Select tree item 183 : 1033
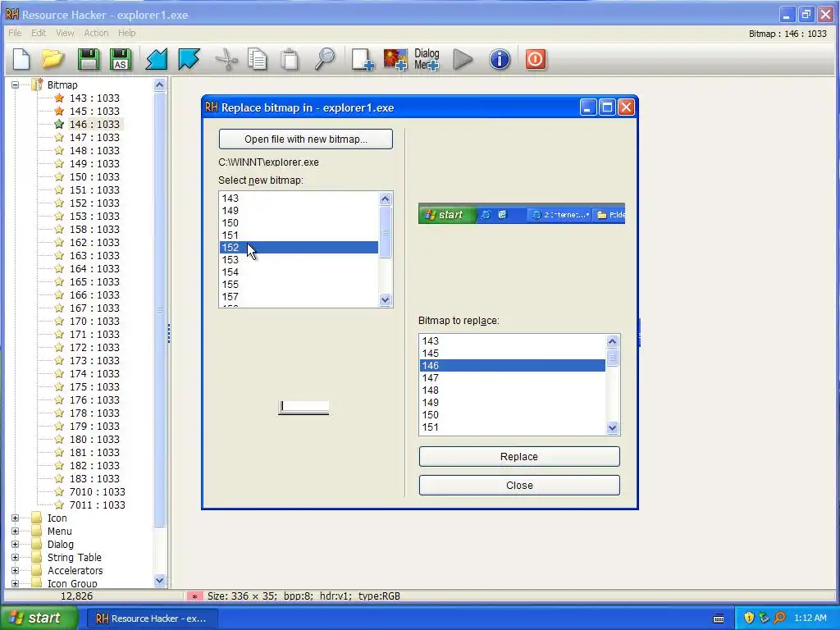This screenshot has height=630, width=840. point(94,479)
